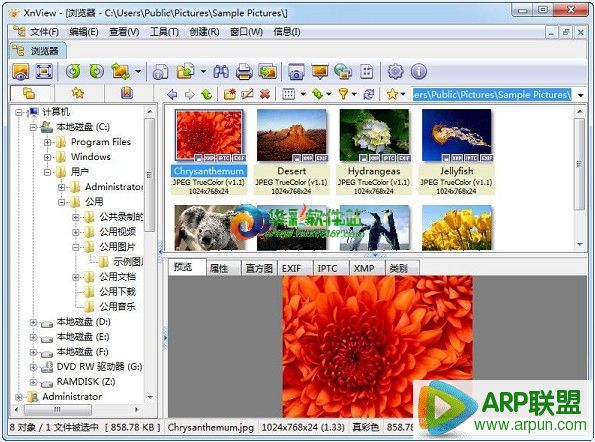Go up to the parent folder
Screen dimensions: 595x442
pyautogui.click(x=207, y=94)
